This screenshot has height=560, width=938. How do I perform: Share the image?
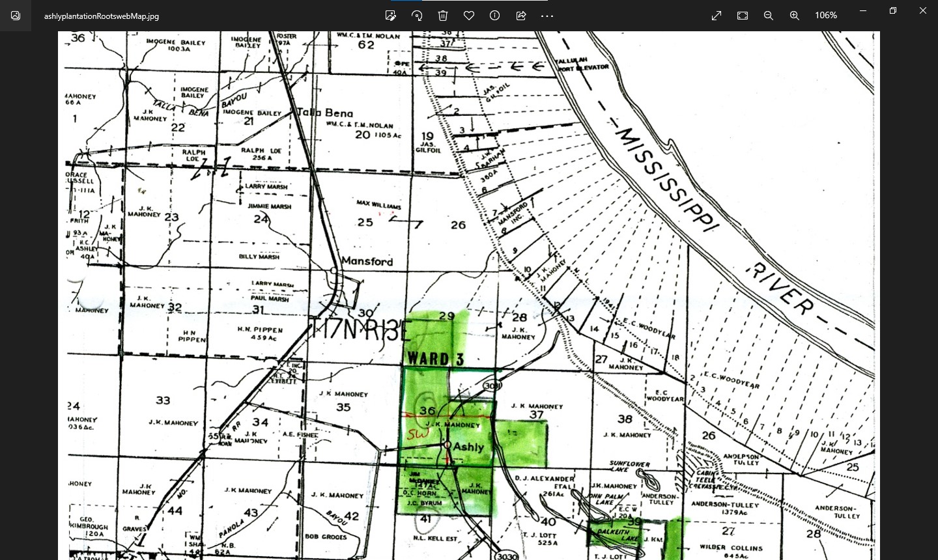point(521,16)
